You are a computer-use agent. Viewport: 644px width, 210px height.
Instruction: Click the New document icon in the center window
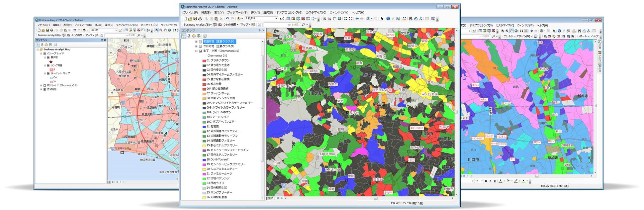185,19
